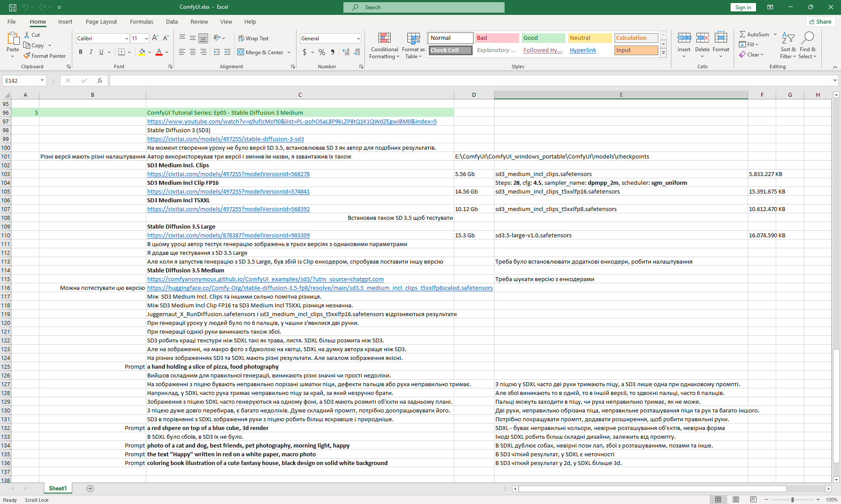Click Increase Indent icon

coord(227,52)
